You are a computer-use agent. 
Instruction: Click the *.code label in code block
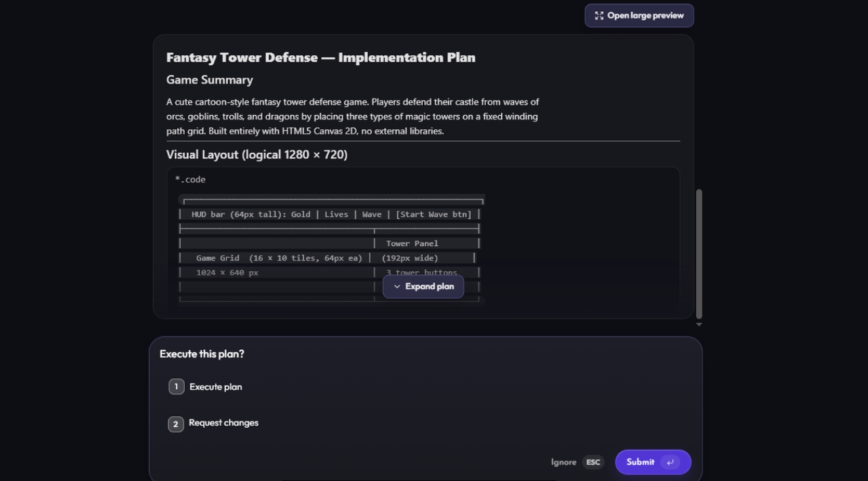tap(190, 180)
